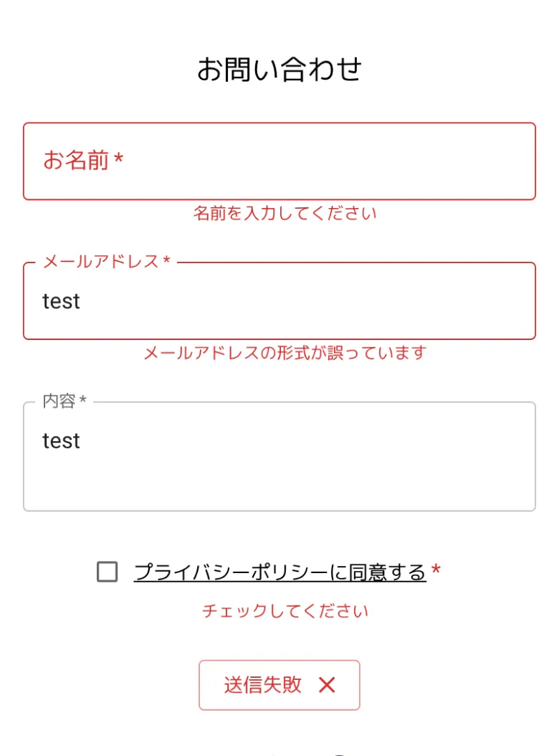Click the お問い合わせ page heading
Viewport: 559px width, 756px height.
[x=279, y=69]
